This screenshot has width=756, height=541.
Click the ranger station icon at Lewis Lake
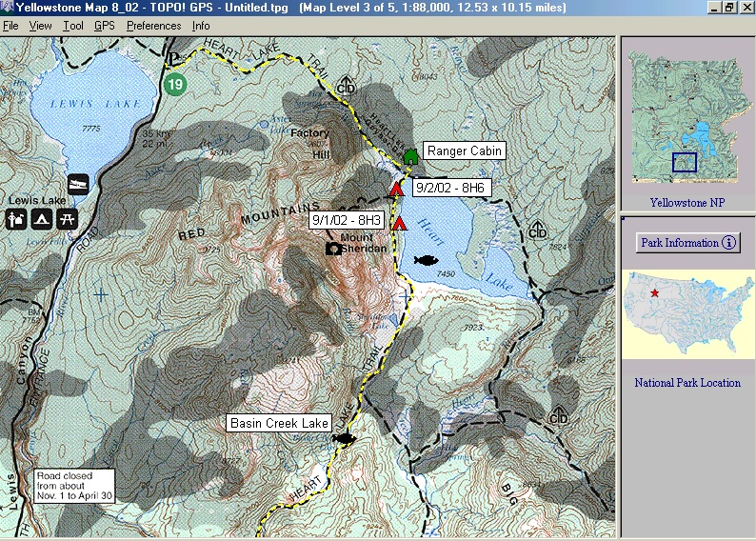coord(16,220)
